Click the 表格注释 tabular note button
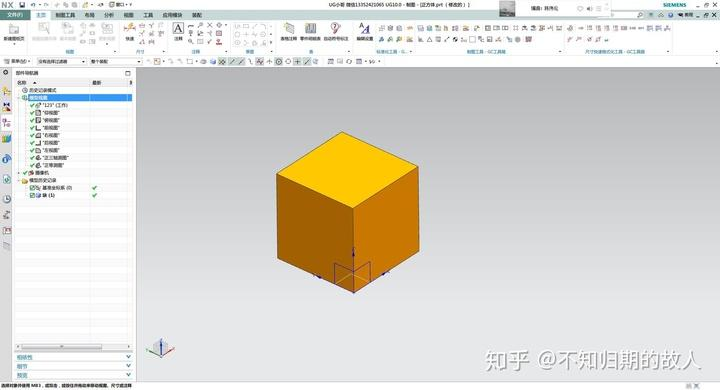Viewport: 720px width, 390px height. 289,32
